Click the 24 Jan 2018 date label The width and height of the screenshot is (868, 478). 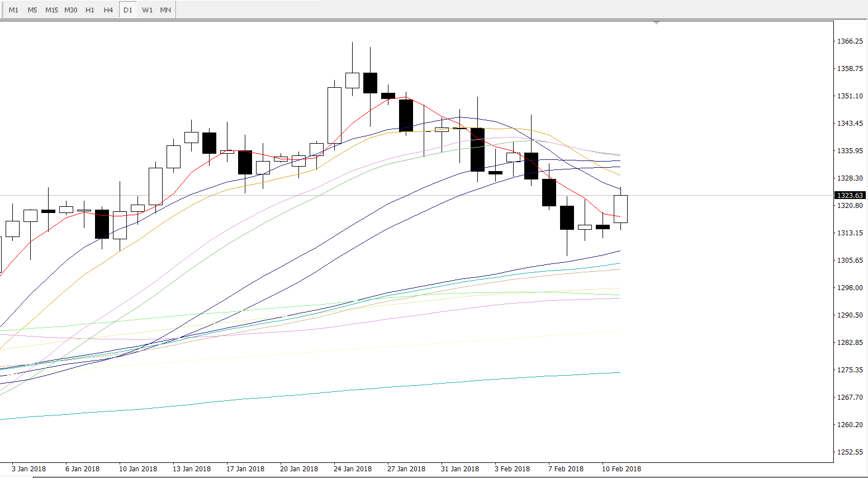pos(352,469)
